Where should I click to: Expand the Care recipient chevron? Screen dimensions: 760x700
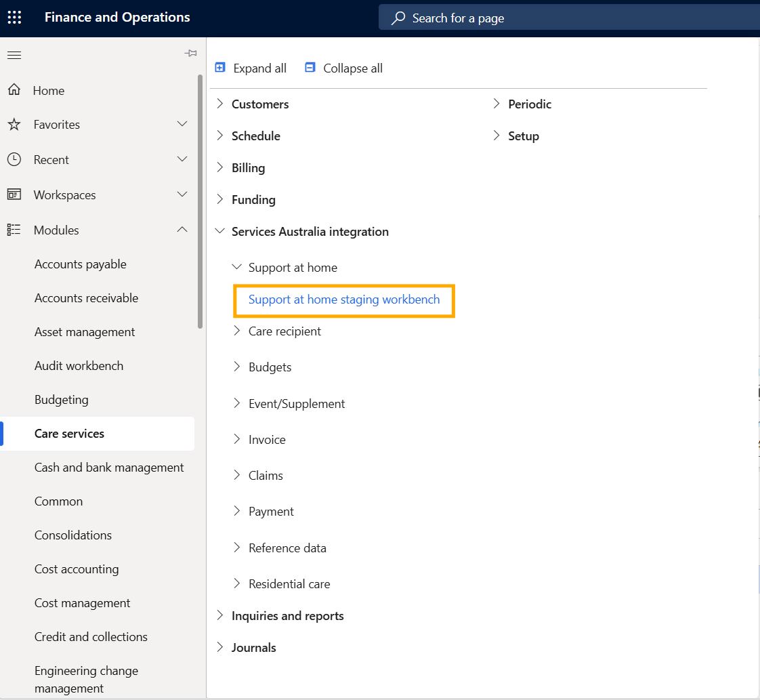coord(237,331)
